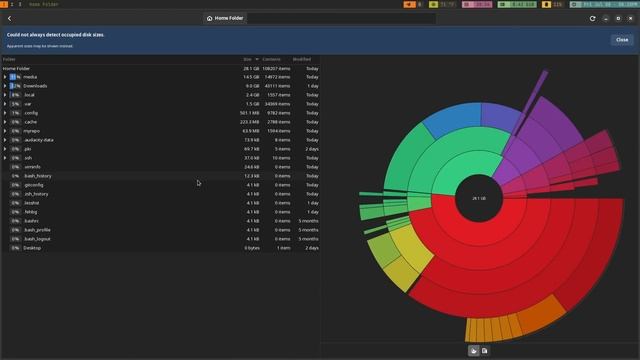Image resolution: width=640 pixels, height=360 pixels.
Task: Click the 9.0 GB size cell
Action: (252, 86)
